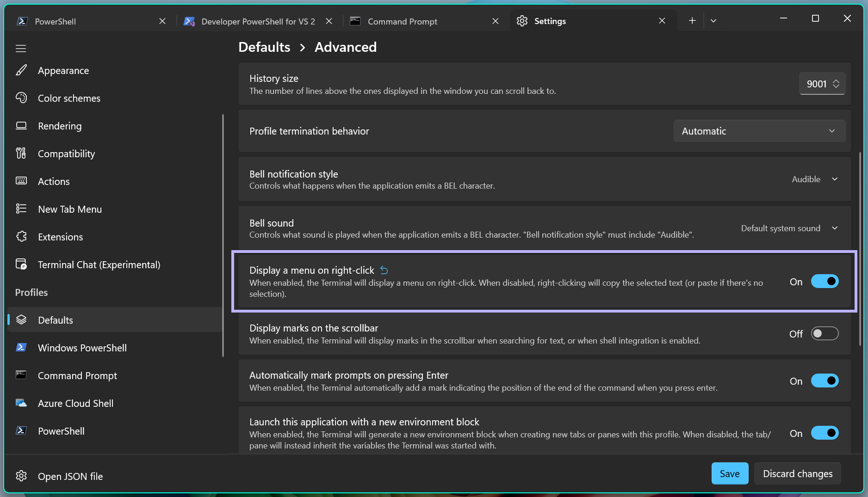Click Discard changes button
This screenshot has width=868, height=497.
[798, 473]
